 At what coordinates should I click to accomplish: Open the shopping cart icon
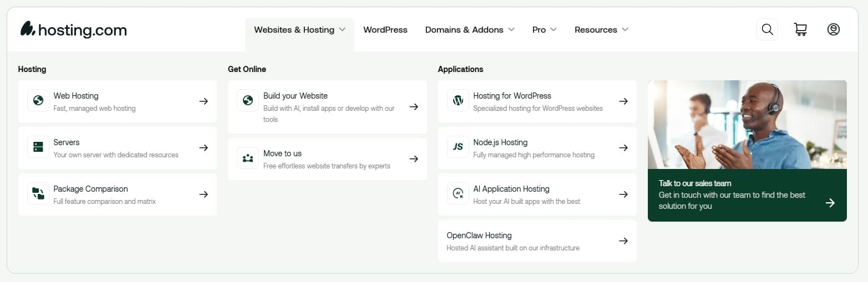coord(800,29)
